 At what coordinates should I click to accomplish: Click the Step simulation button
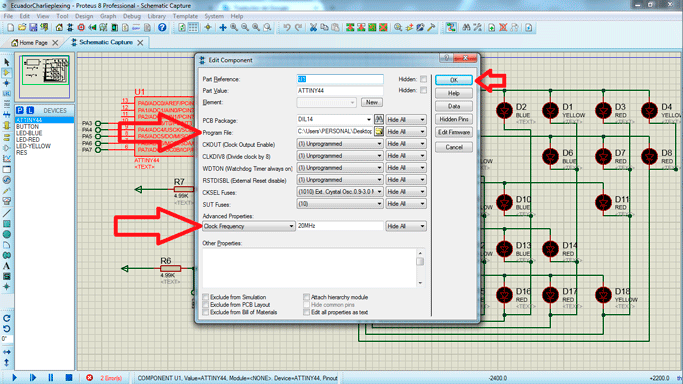click(33, 377)
